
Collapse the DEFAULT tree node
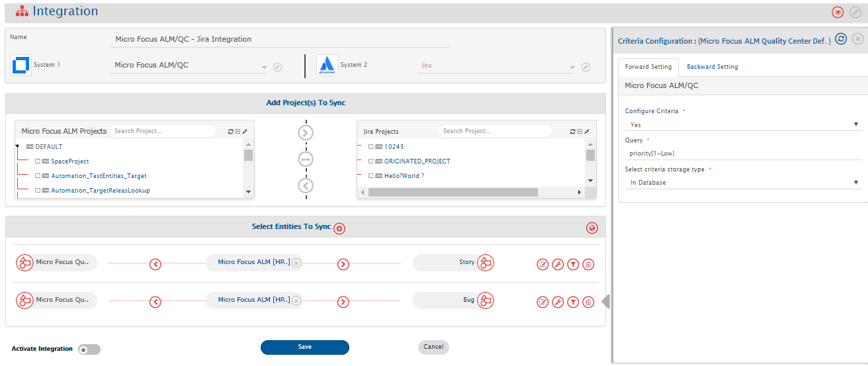tap(17, 146)
